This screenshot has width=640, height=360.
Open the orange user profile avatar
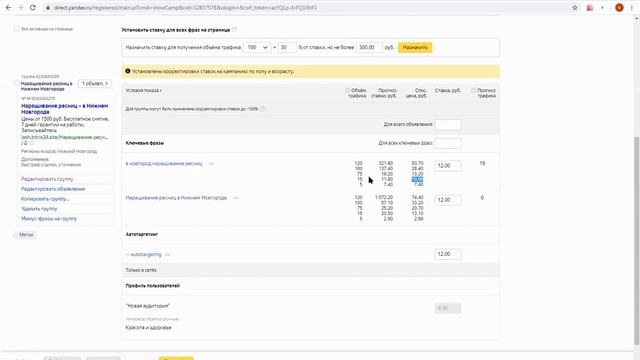pyautogui.click(x=619, y=8)
